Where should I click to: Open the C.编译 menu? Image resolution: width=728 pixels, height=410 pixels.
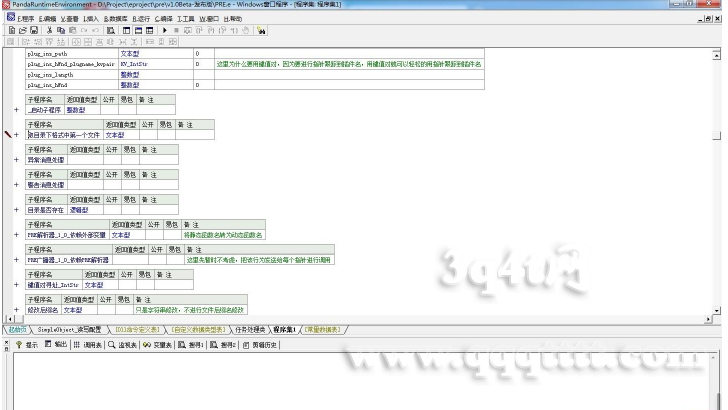tap(163, 19)
